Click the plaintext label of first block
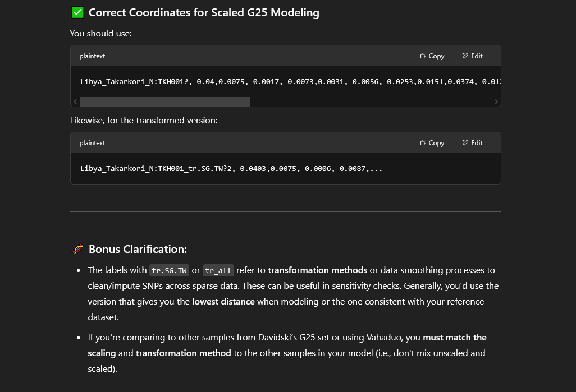This screenshot has width=576, height=392. click(x=92, y=56)
